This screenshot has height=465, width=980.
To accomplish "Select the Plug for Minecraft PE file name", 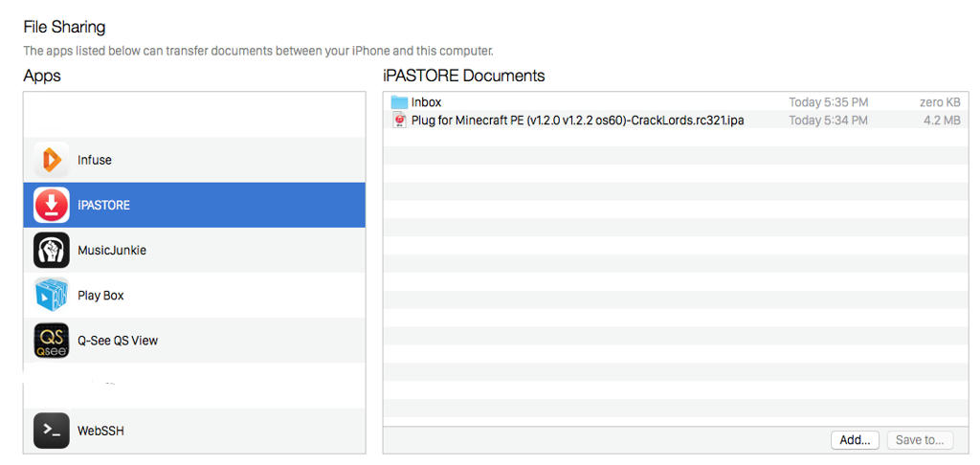I will point(577,121).
